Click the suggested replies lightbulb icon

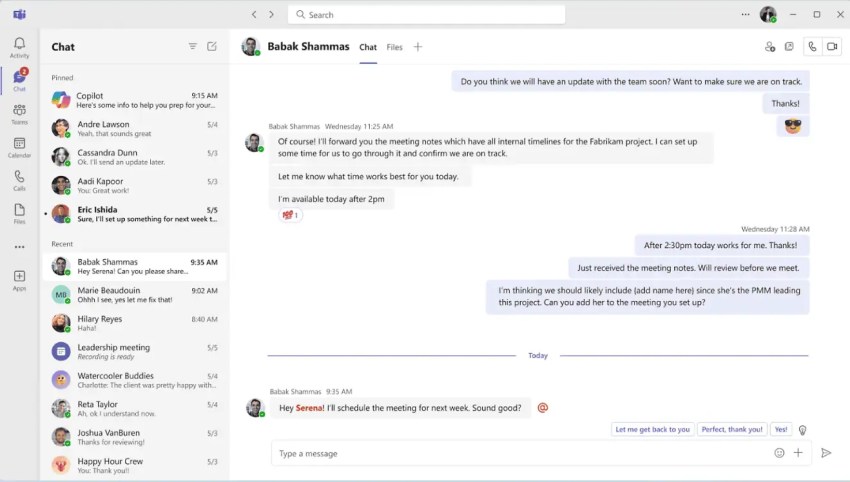tap(802, 430)
